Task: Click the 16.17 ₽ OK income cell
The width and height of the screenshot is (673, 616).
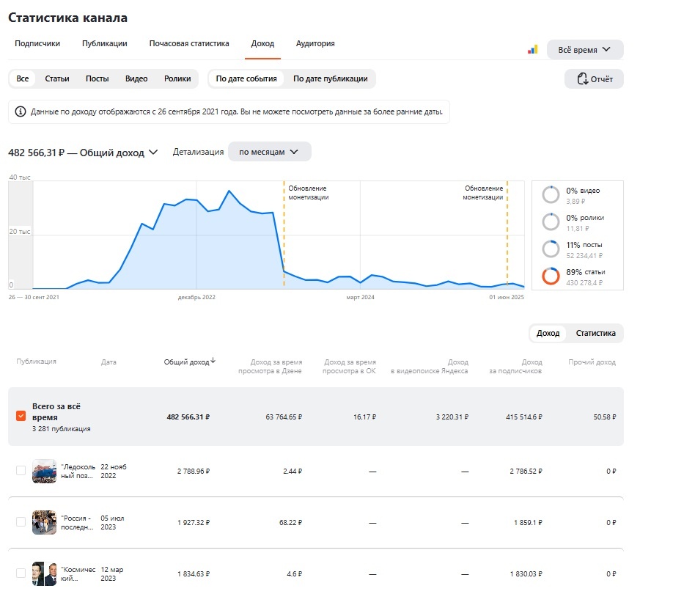Action: 364,417
